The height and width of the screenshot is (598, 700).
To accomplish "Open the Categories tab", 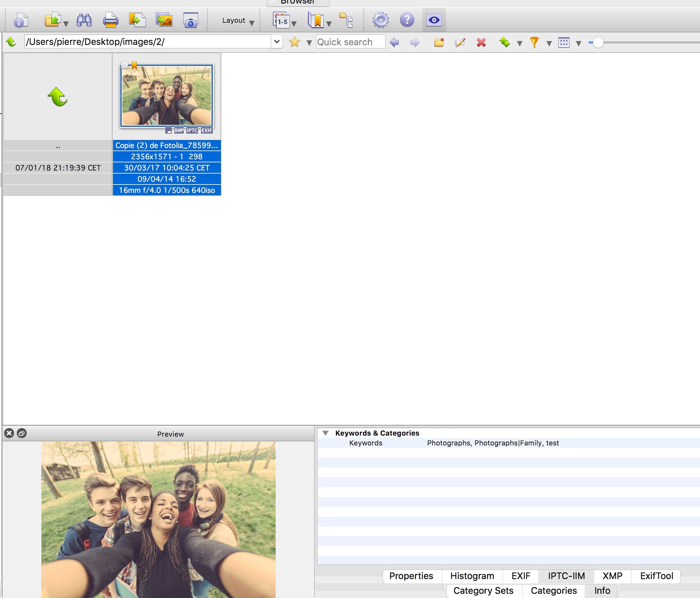I will tap(553, 591).
